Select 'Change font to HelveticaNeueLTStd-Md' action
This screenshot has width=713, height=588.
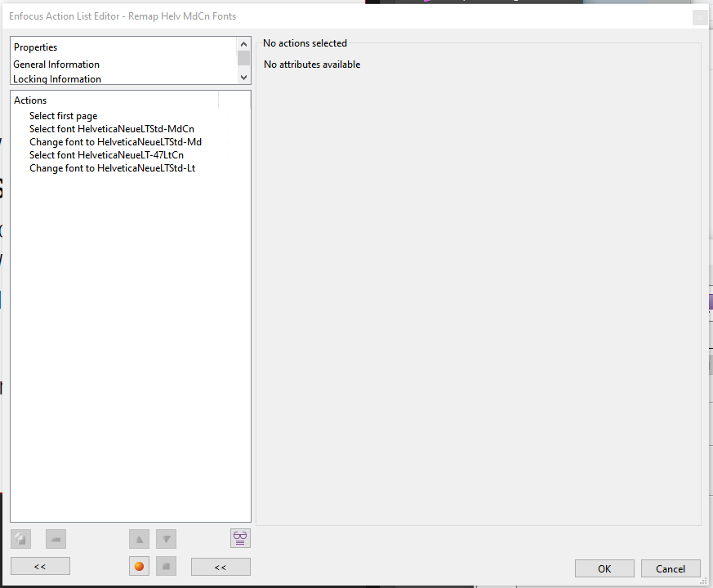115,142
